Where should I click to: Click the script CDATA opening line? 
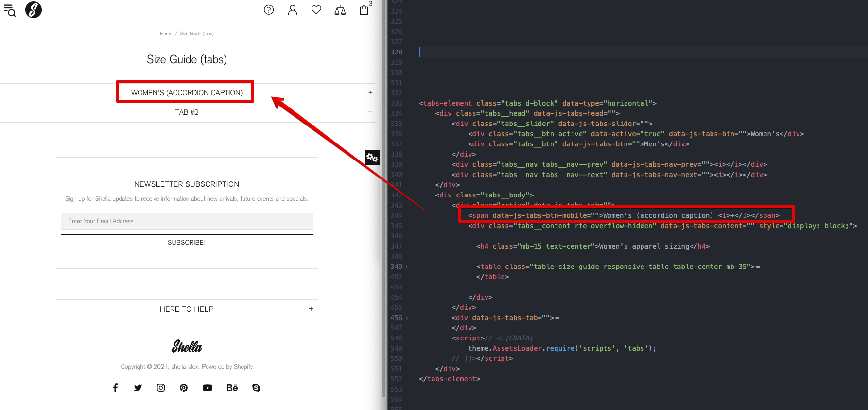tap(492, 338)
